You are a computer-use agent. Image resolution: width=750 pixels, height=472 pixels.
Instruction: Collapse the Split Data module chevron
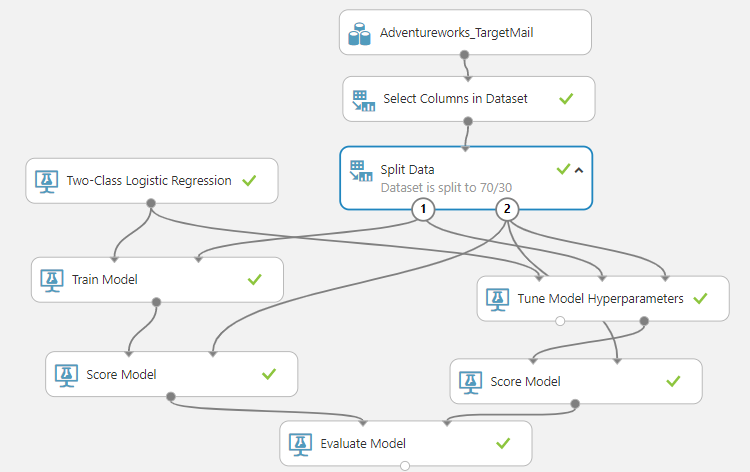pyautogui.click(x=579, y=170)
